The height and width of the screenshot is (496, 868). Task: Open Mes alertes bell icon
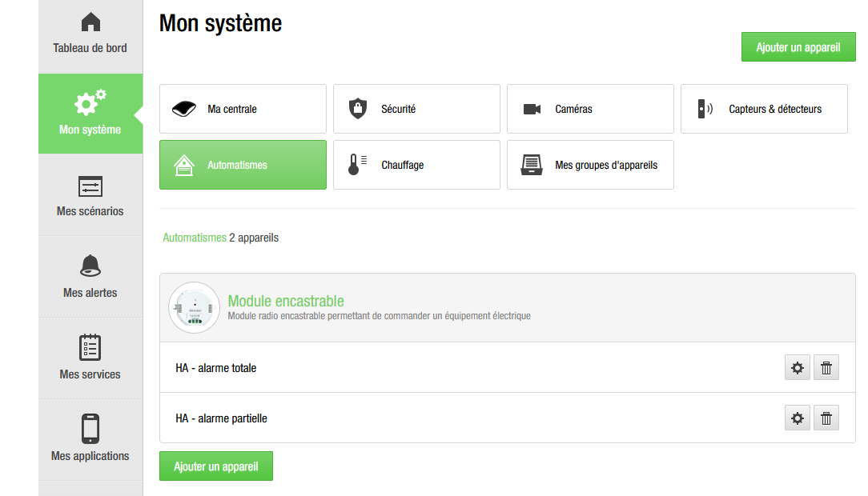[90, 266]
